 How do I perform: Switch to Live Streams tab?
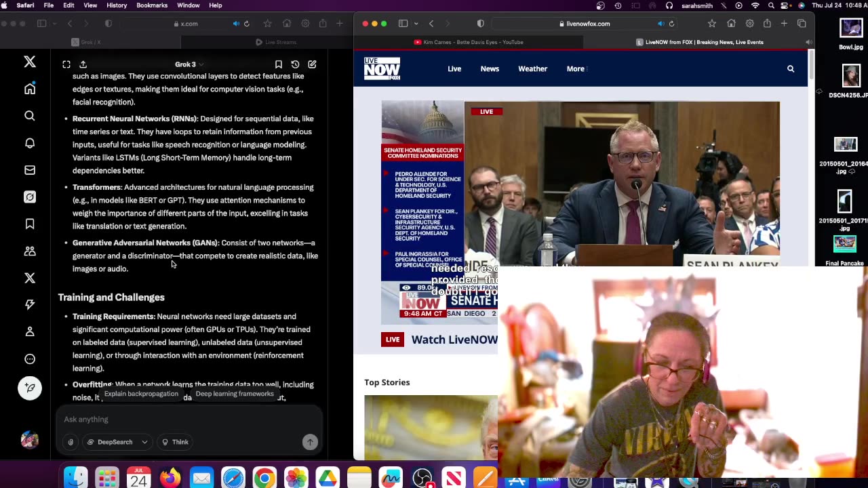click(x=276, y=42)
